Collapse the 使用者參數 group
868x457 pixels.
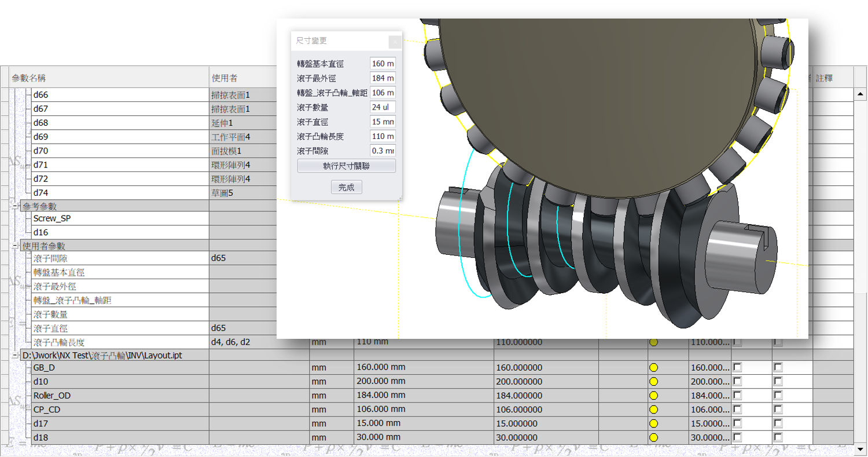[15, 246]
